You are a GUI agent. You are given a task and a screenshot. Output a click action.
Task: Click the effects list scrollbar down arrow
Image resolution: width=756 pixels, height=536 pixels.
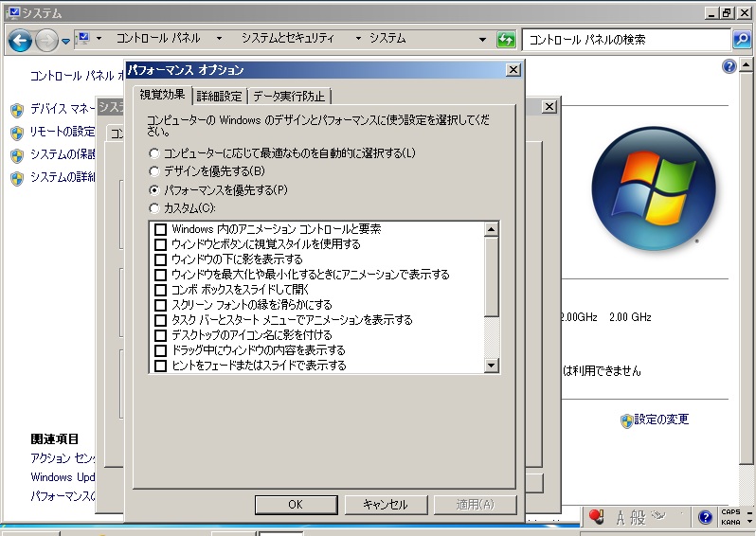tap(491, 365)
